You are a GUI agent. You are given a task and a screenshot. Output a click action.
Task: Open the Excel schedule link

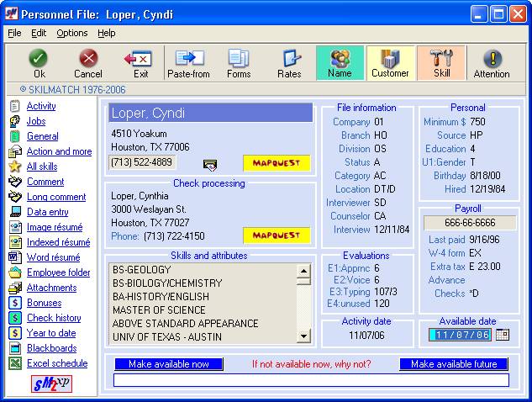click(57, 363)
